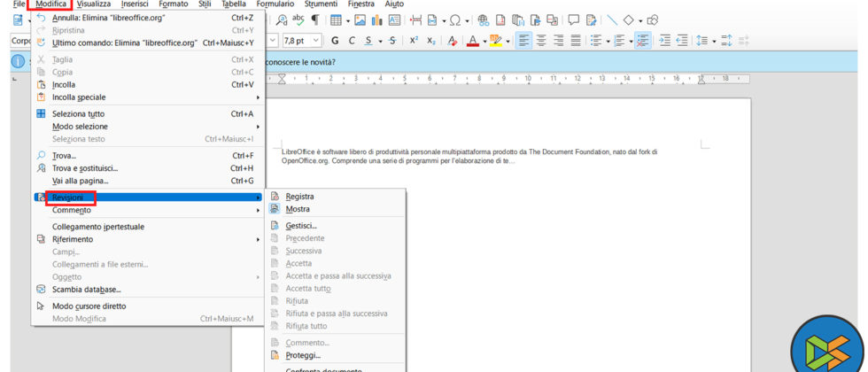Toggle formatting marks pilcrow icon
Screen dimensions: 868x372
[315, 19]
